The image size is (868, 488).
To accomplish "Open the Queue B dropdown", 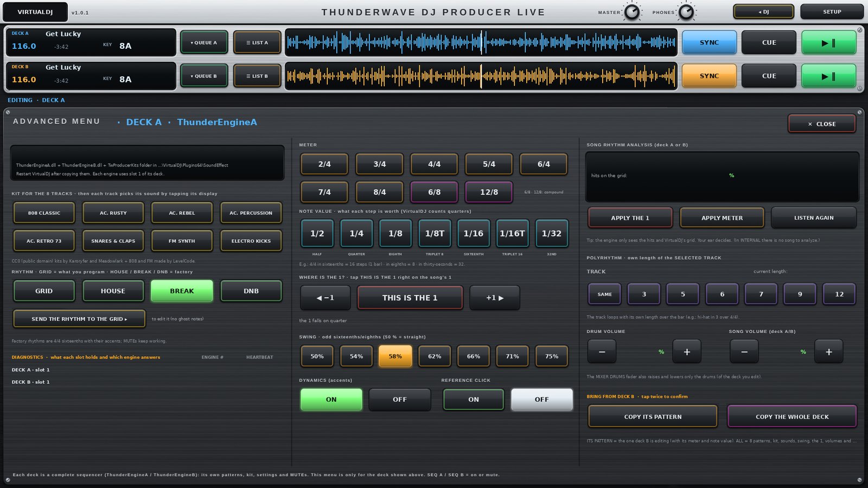I will (204, 76).
